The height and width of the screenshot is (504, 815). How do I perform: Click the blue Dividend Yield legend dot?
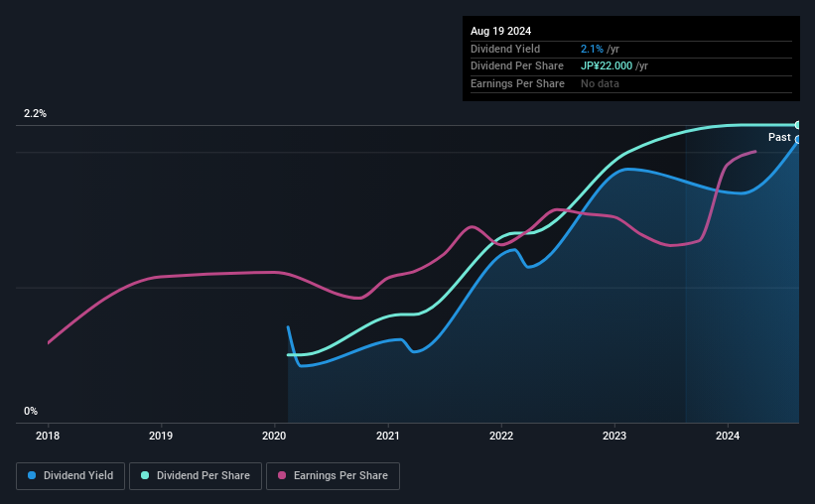(x=32, y=475)
